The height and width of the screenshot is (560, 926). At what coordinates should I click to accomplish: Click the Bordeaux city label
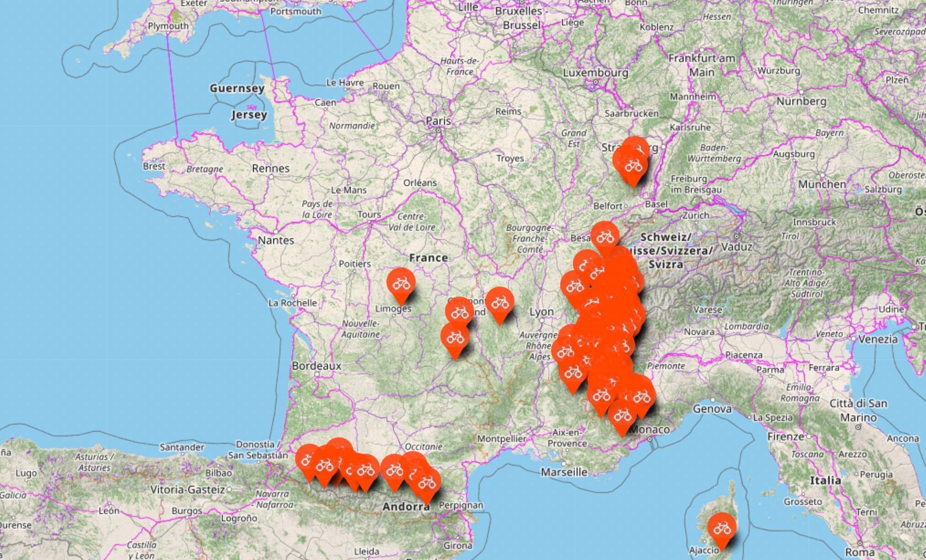click(x=316, y=366)
